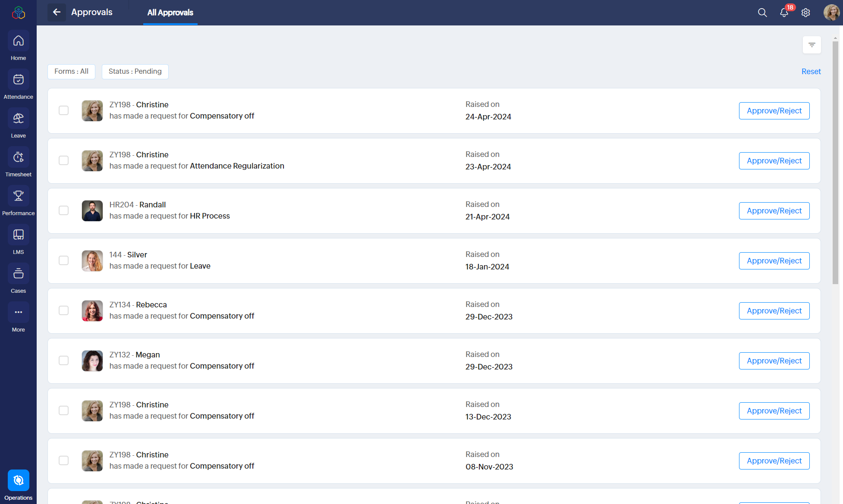Open the settings gear icon
This screenshot has height=504, width=843.
coord(805,13)
